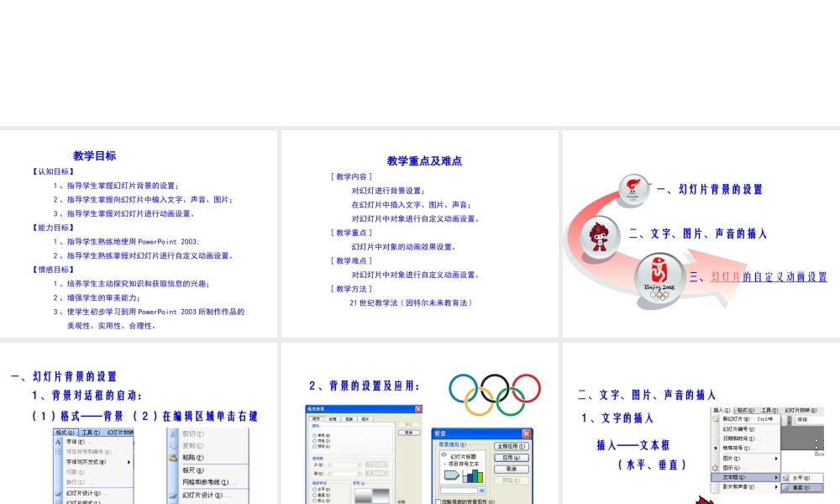This screenshot has width=840, height=504.
Task: Click the text 插入——文本框
Action: coord(633,444)
